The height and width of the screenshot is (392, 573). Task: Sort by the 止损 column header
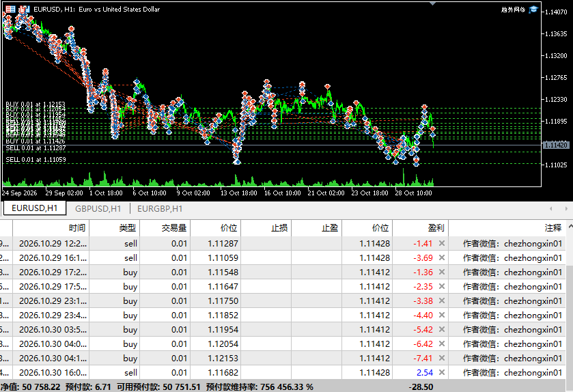point(266,228)
